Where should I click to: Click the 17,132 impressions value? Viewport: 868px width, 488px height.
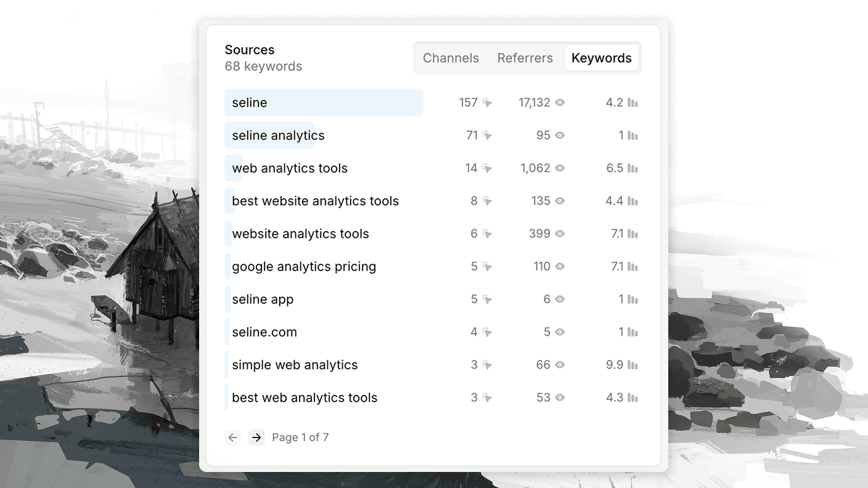click(534, 102)
